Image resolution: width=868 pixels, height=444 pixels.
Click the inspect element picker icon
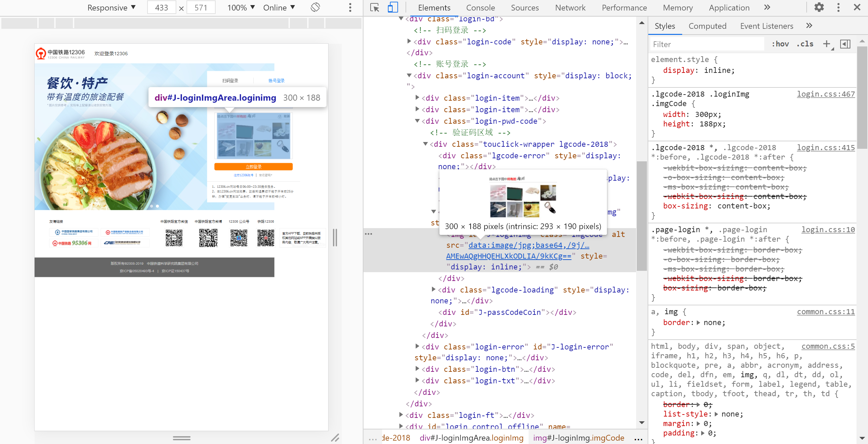(375, 7)
